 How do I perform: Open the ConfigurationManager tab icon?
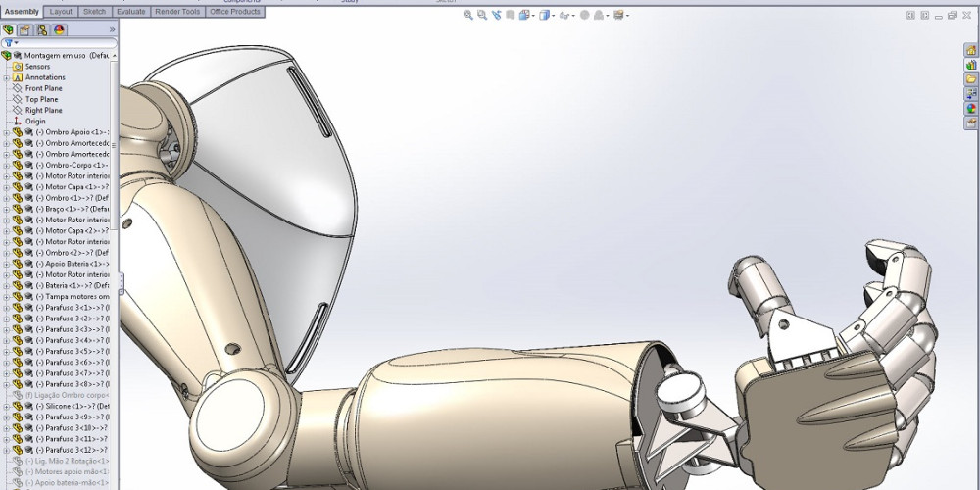coord(42,29)
